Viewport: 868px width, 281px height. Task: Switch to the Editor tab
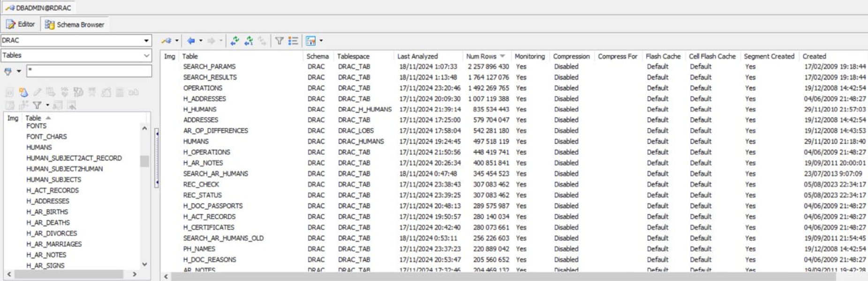tap(21, 24)
